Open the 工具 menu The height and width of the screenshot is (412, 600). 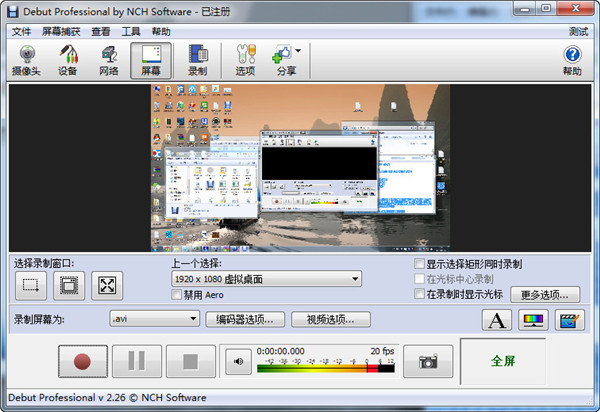point(131,31)
